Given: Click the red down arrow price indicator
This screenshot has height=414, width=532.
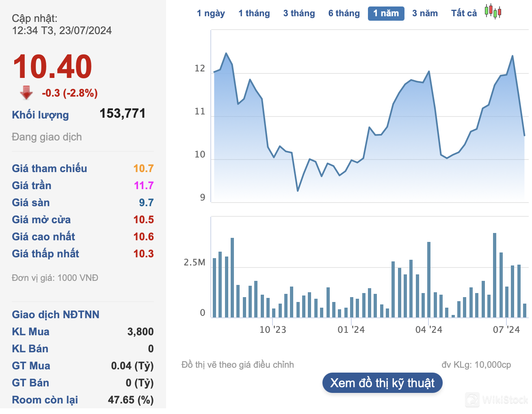Looking at the screenshot, I should (26, 93).
